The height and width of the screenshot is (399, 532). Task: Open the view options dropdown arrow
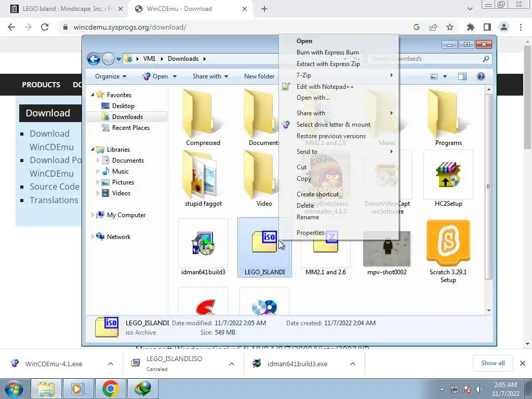pos(445,76)
